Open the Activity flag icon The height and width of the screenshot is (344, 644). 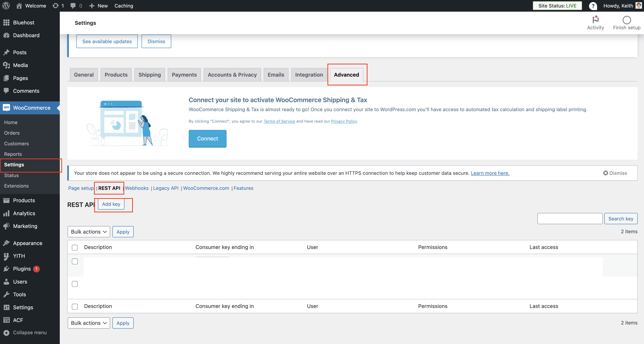click(596, 20)
